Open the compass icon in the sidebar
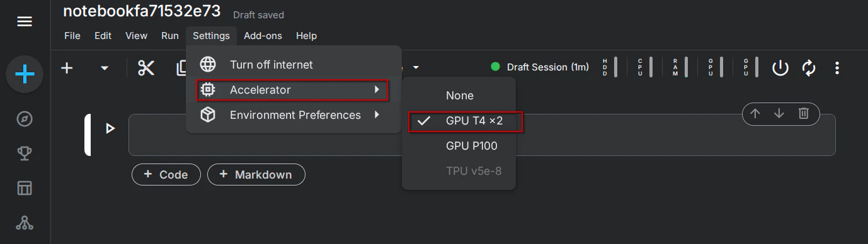 25,119
